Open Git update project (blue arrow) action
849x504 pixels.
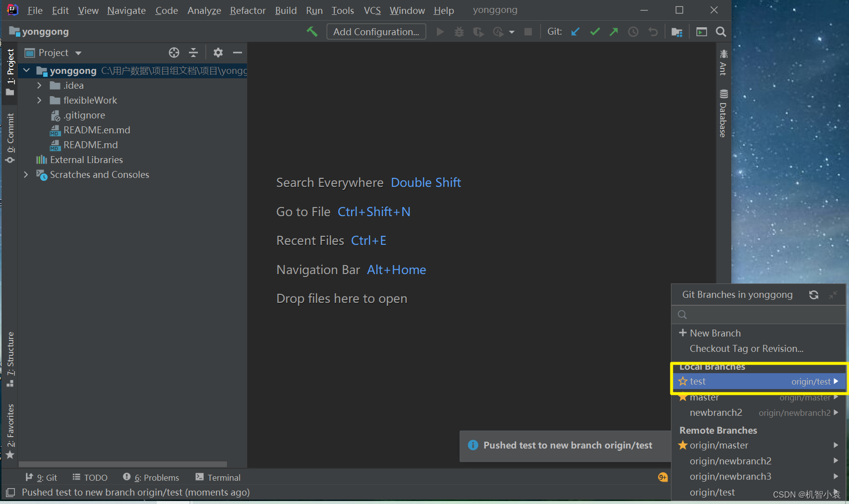tap(575, 31)
